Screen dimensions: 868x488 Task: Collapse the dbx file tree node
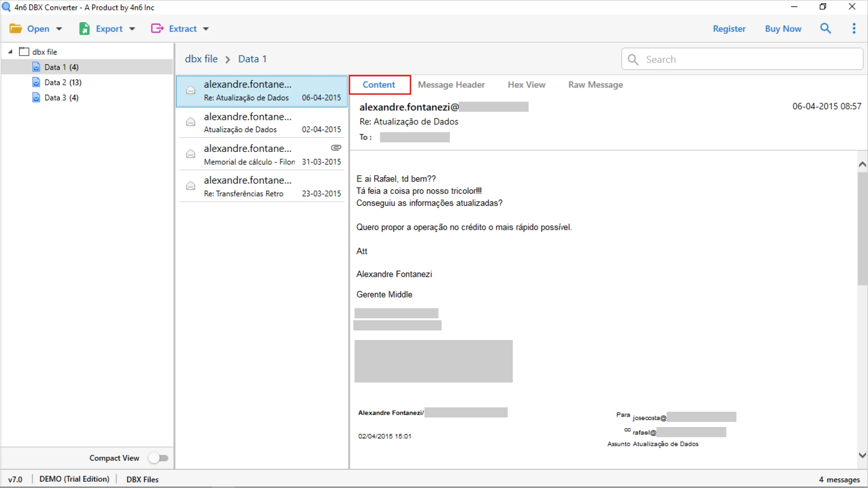[9, 51]
